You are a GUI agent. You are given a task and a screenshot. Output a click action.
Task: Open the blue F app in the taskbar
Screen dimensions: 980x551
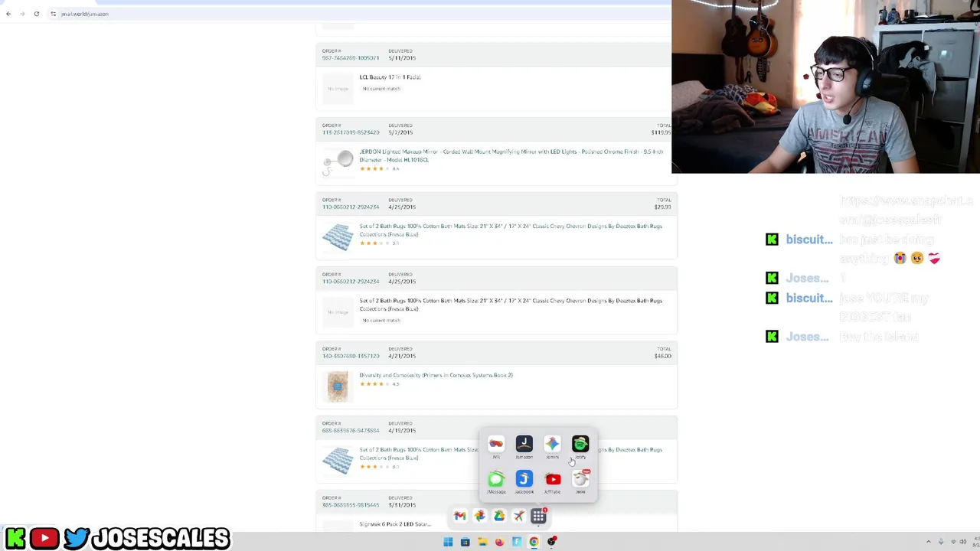(x=517, y=542)
